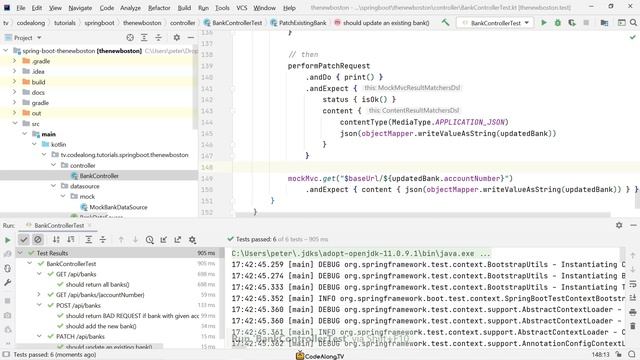Screen dimensions: 640x360
Task: Run with coverage icon in toolbar
Action: (572, 23)
